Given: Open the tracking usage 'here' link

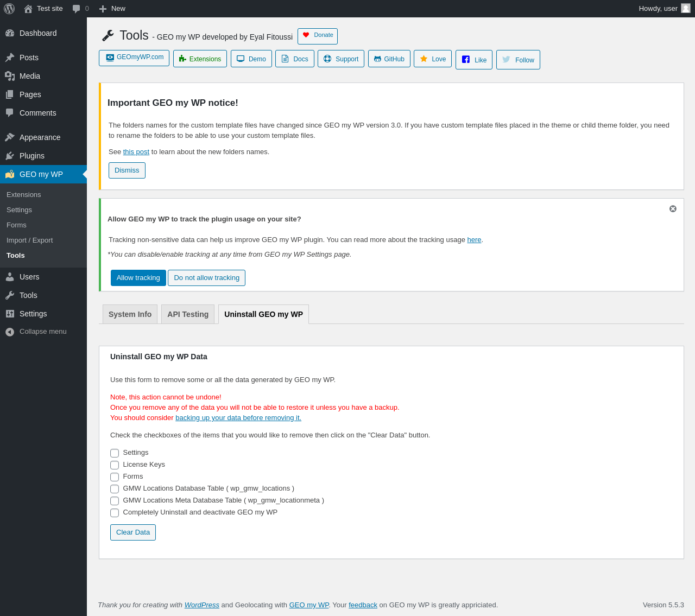Looking at the screenshot, I should pos(474,240).
